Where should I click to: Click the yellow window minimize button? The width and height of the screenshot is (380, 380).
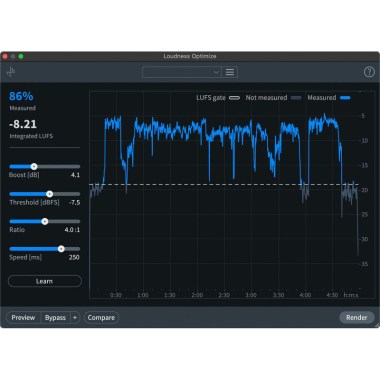click(x=13, y=56)
